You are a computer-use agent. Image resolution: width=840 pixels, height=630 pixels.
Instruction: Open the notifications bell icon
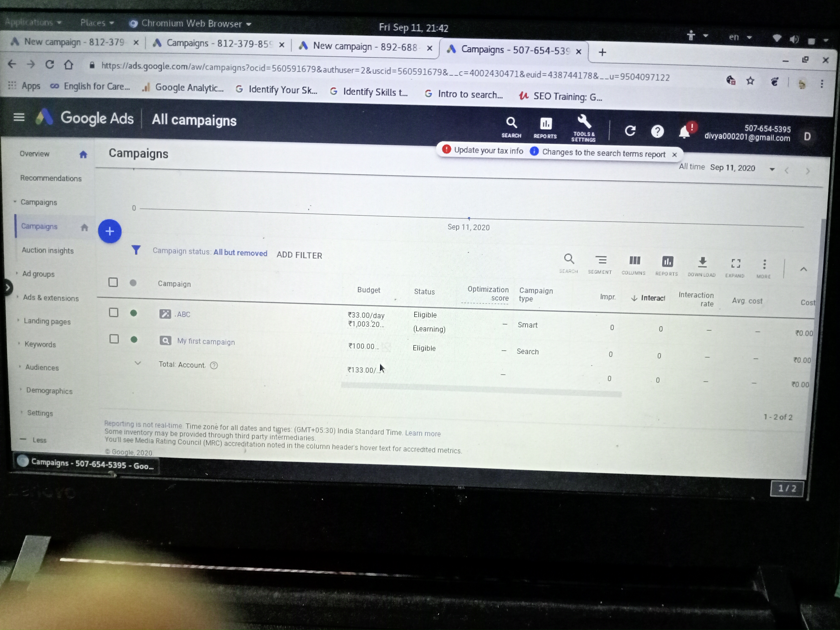click(684, 132)
